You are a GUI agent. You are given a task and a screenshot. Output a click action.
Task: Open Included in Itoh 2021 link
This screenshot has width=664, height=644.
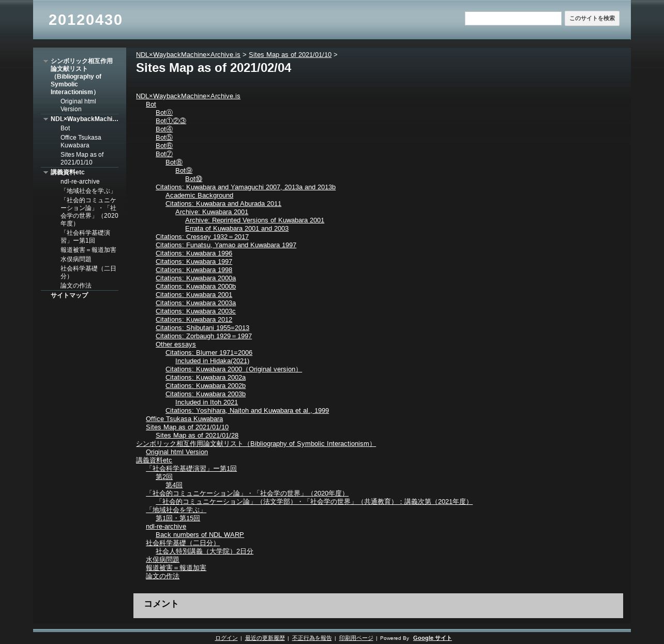click(206, 402)
